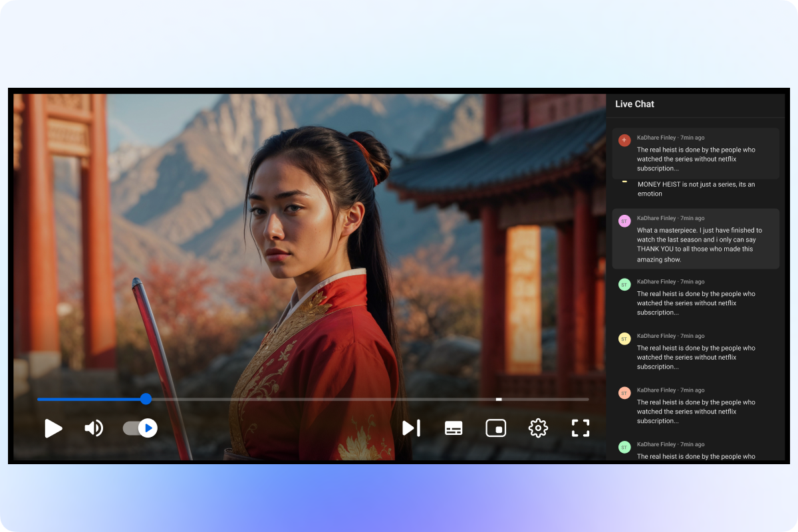The height and width of the screenshot is (532, 798).
Task: Click green ST avatar below masterpiece comment
Action: 624,285
